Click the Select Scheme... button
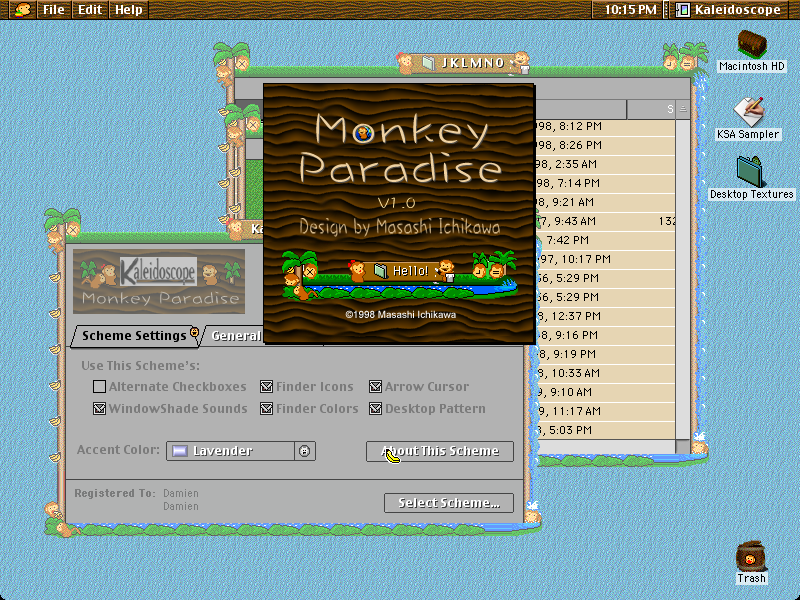Screen dimensions: 800x600 (449, 503)
